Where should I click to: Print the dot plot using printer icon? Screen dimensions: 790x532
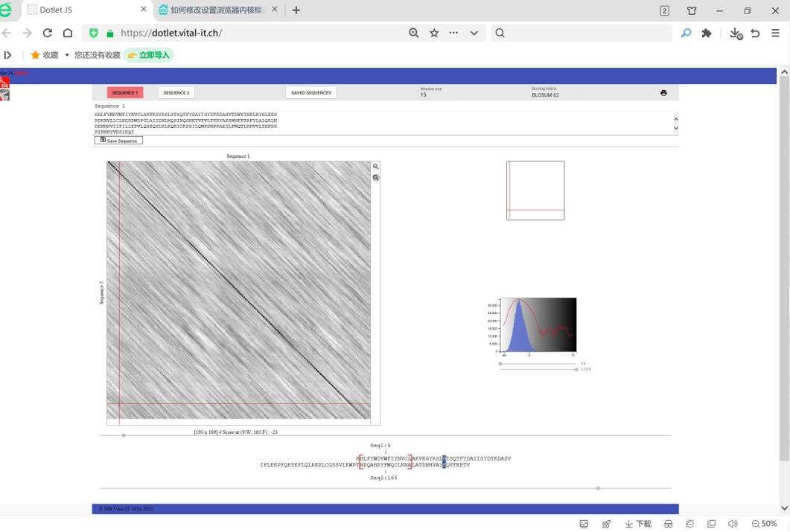tap(663, 92)
